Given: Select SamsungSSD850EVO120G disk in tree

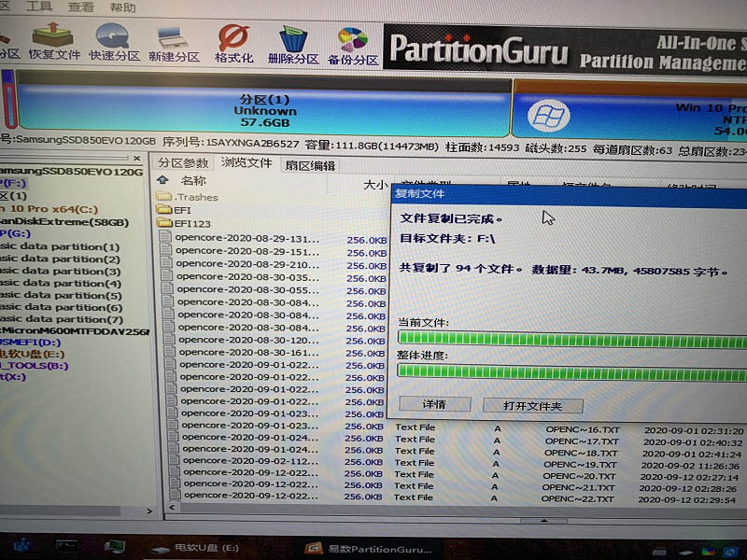Looking at the screenshot, I should [72, 172].
